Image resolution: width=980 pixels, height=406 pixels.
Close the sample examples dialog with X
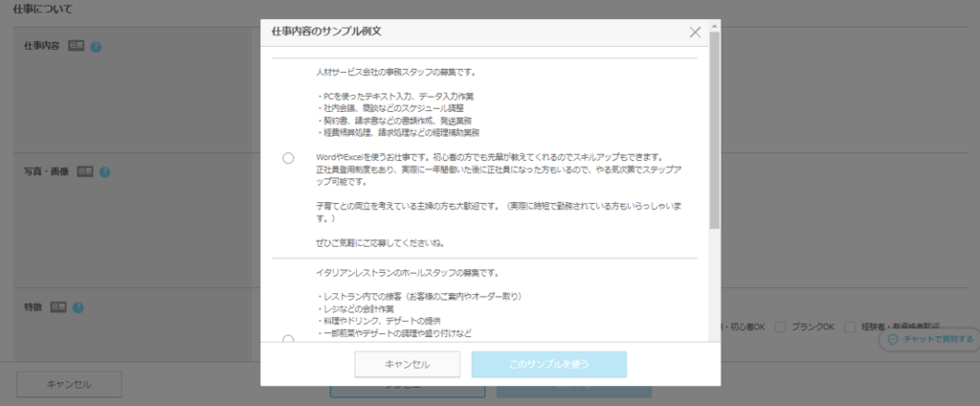point(696,32)
